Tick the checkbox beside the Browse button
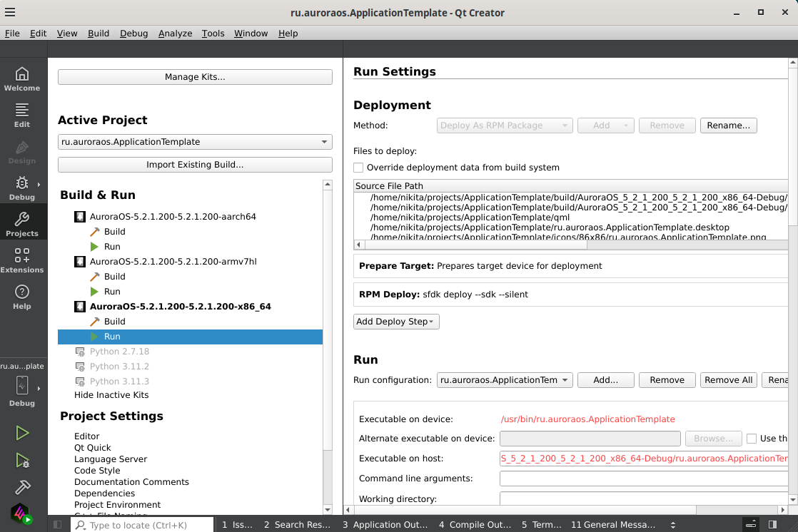This screenshot has height=532, width=798. (751, 439)
